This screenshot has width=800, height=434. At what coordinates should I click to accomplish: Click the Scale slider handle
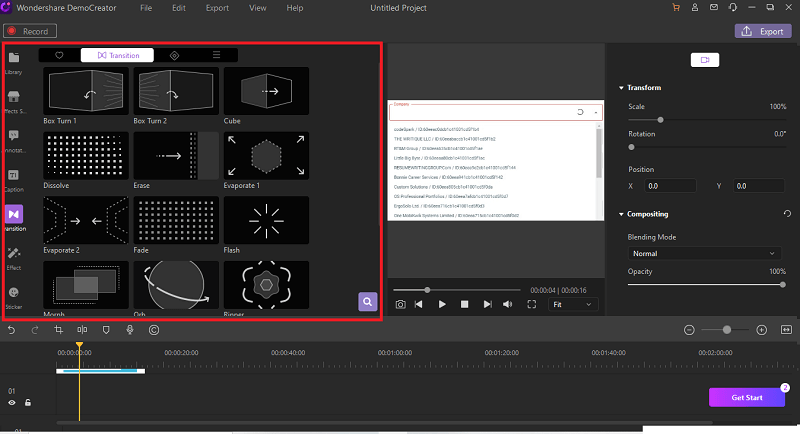660,120
